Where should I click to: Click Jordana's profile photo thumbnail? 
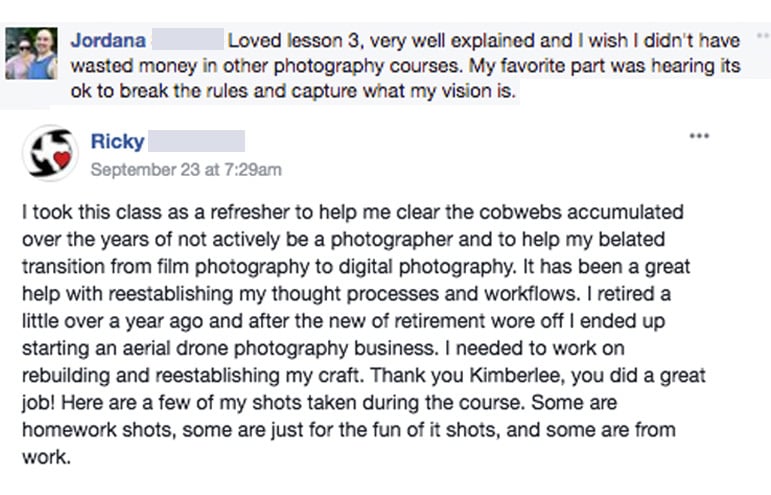pyautogui.click(x=32, y=54)
